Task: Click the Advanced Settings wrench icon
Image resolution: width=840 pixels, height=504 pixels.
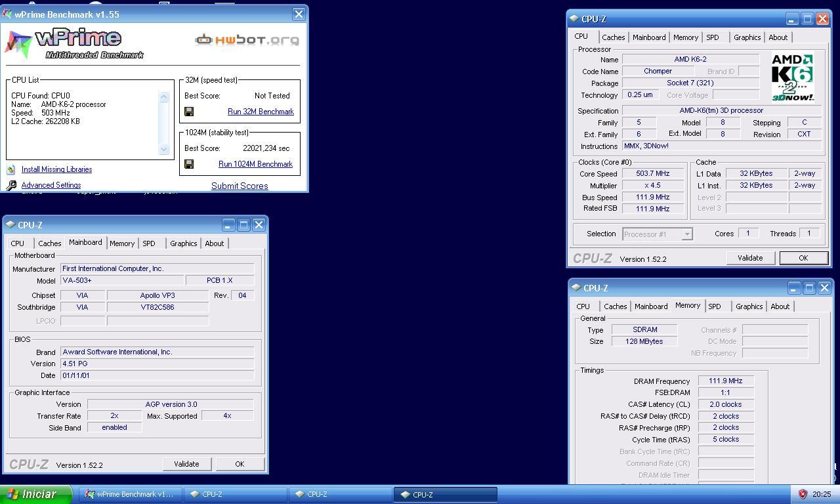Action: coord(11,186)
